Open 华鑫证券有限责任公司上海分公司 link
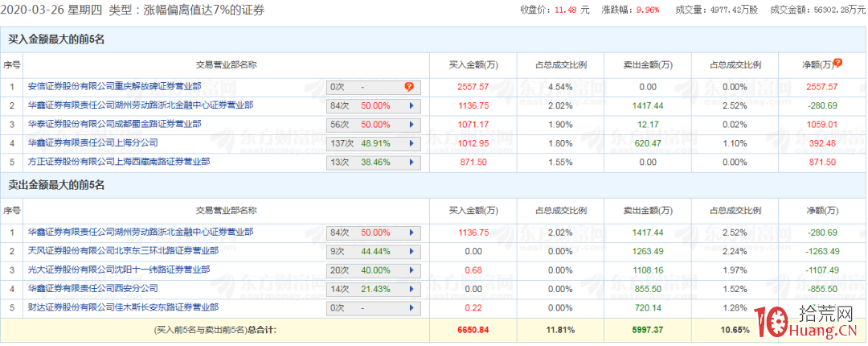 click(x=93, y=142)
